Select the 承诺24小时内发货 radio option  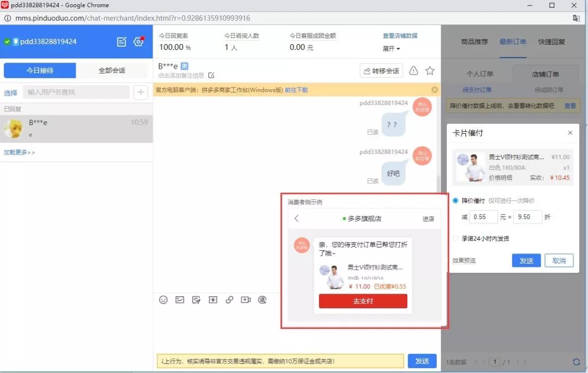click(x=455, y=239)
